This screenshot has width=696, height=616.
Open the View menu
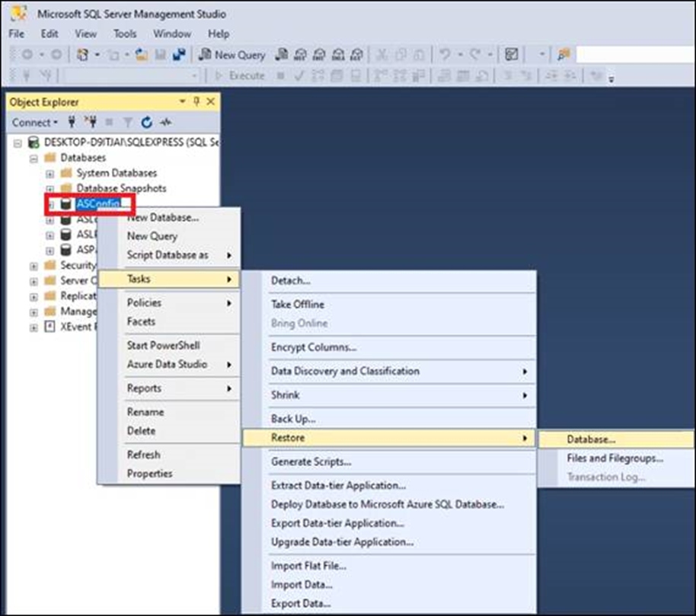click(x=86, y=34)
